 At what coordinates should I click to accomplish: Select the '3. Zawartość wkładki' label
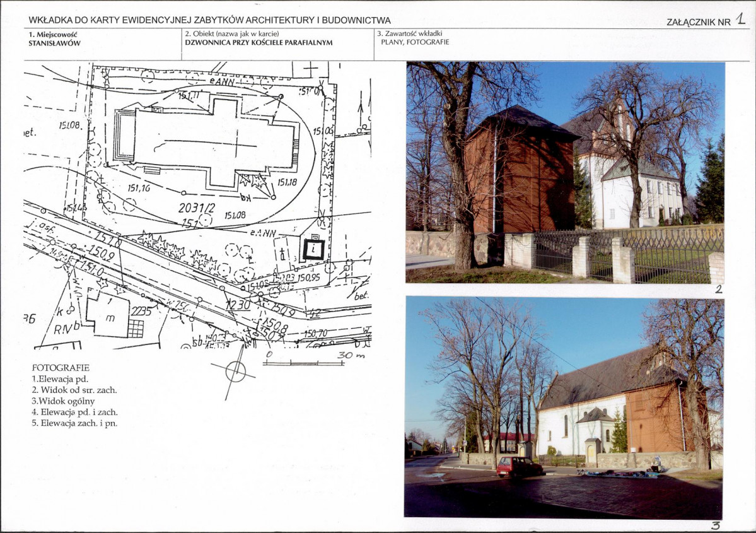410,34
